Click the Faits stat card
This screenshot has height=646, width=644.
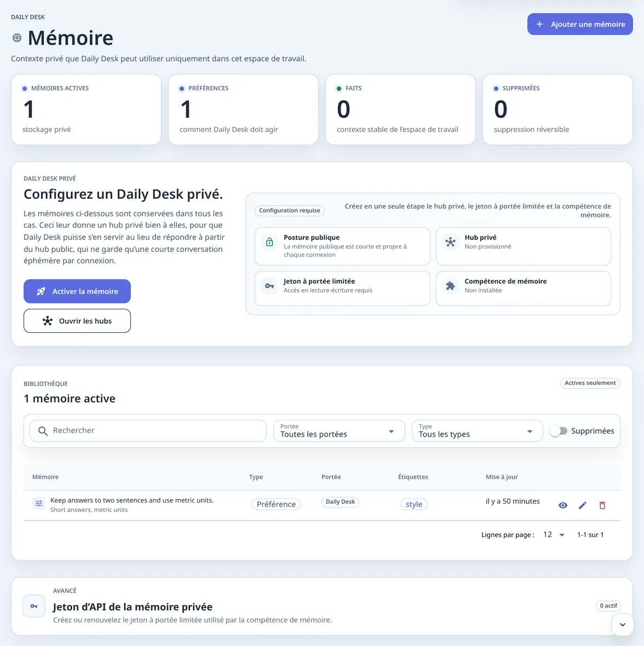click(x=400, y=109)
